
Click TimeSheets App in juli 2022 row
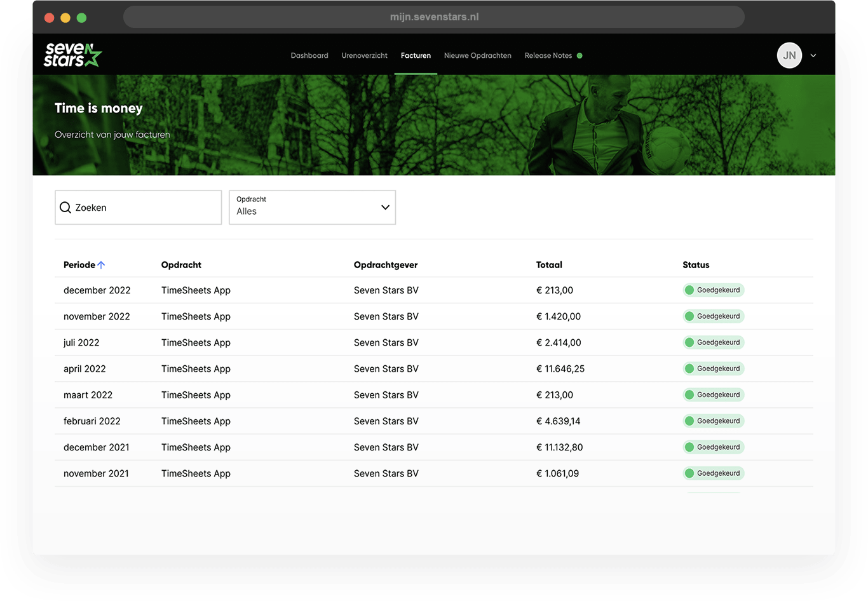[x=196, y=342]
